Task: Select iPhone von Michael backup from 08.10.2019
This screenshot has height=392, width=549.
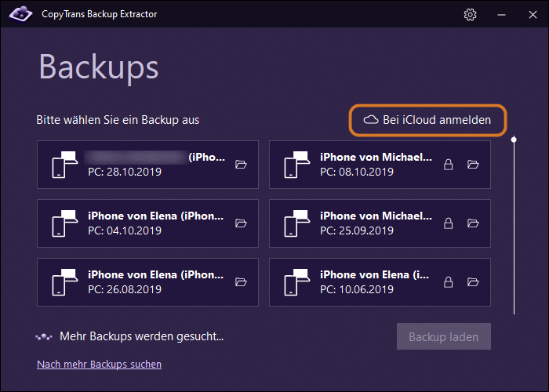Action: [x=380, y=165]
